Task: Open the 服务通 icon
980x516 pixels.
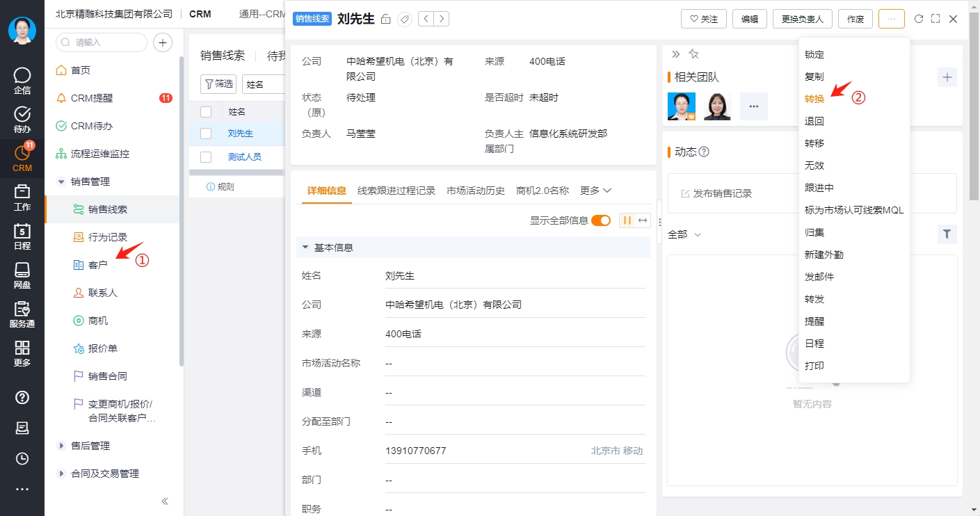Action: (22, 314)
